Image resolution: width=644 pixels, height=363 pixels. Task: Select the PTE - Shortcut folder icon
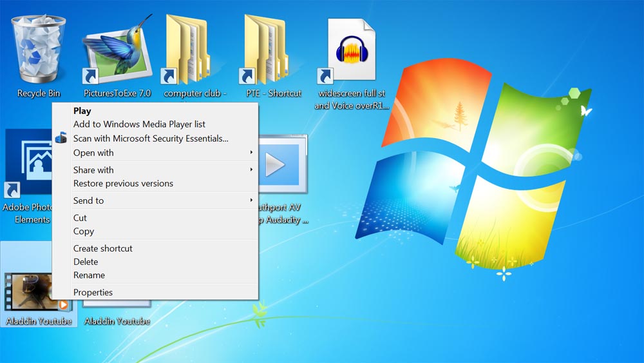[x=264, y=50]
